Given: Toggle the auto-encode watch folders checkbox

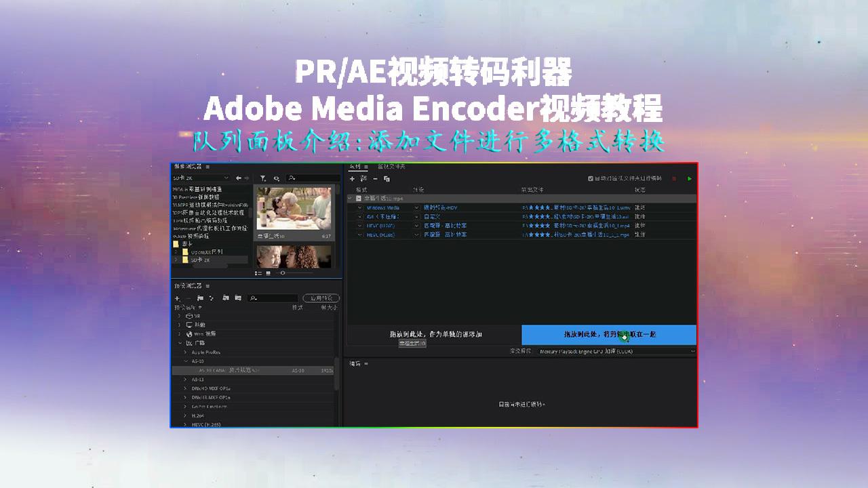Looking at the screenshot, I should point(591,179).
